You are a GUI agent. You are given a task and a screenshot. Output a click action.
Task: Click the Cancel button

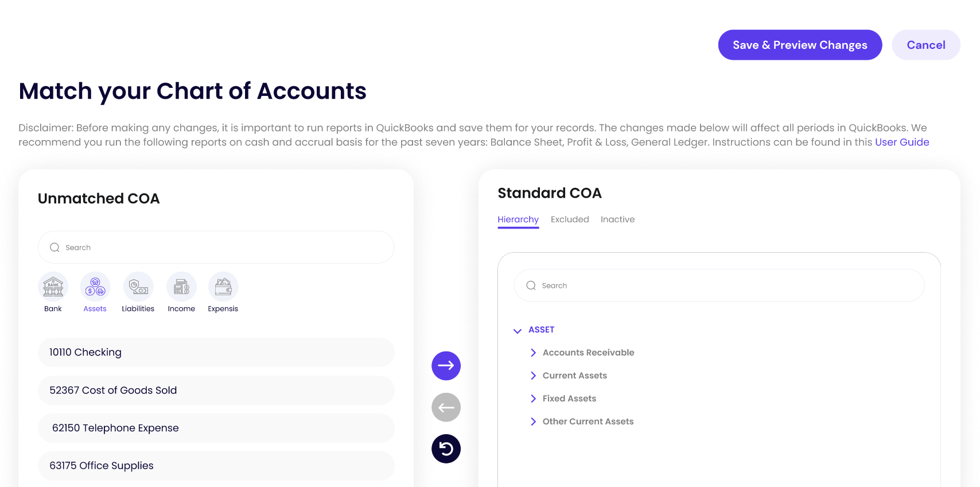pyautogui.click(x=926, y=45)
